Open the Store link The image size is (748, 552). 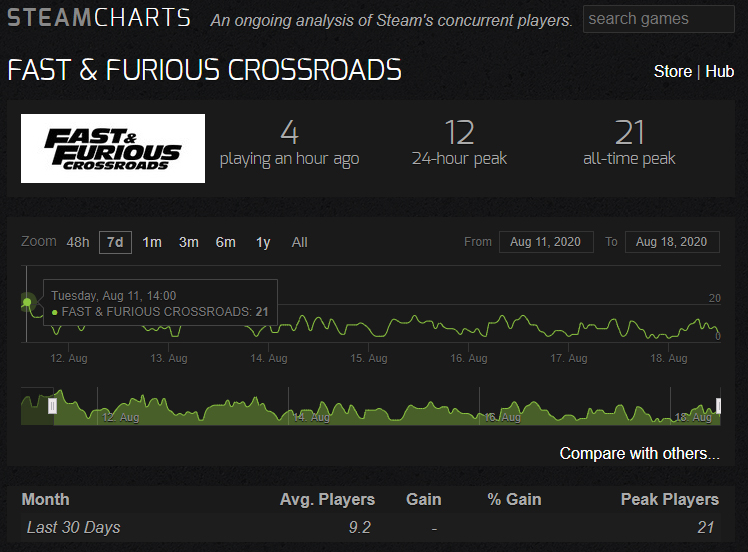[x=672, y=72]
